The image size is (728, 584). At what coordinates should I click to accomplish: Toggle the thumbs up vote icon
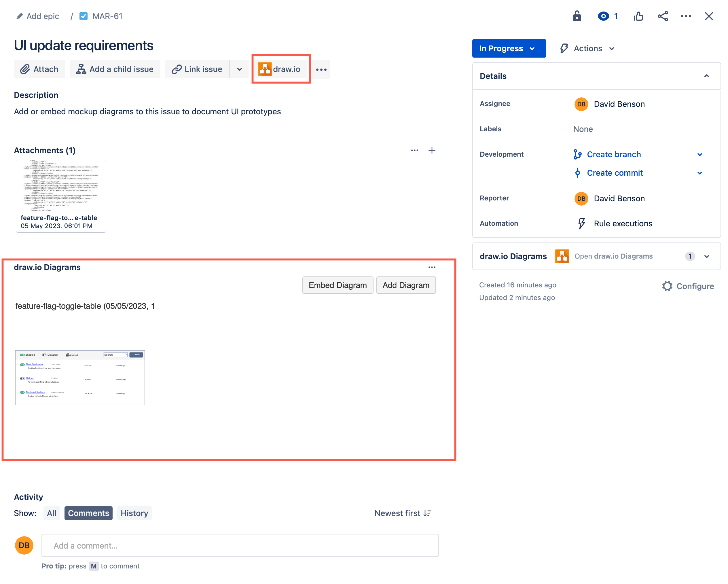click(639, 16)
